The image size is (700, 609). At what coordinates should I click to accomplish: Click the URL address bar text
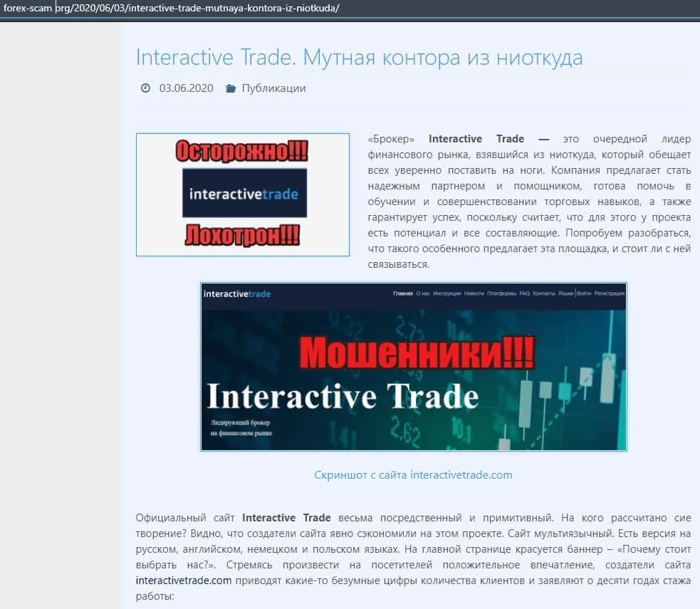coord(172,8)
